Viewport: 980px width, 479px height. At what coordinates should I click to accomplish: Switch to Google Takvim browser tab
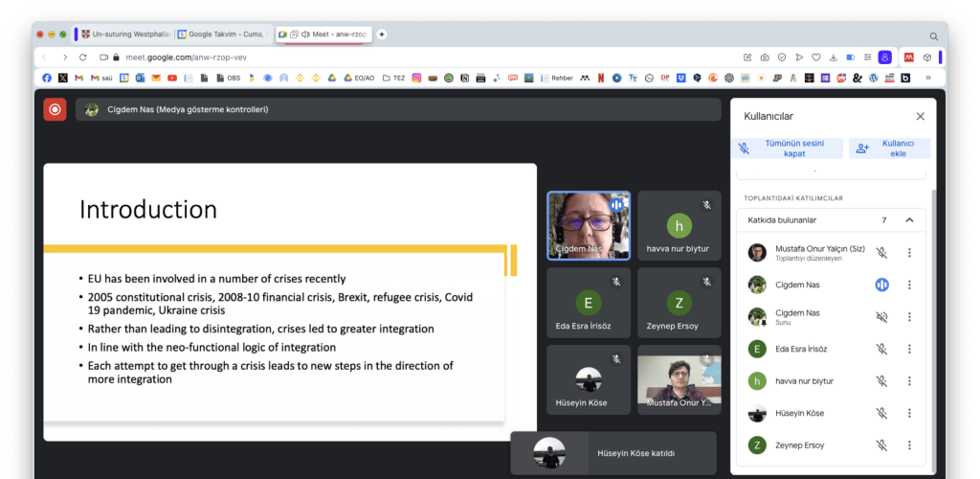[x=221, y=34]
